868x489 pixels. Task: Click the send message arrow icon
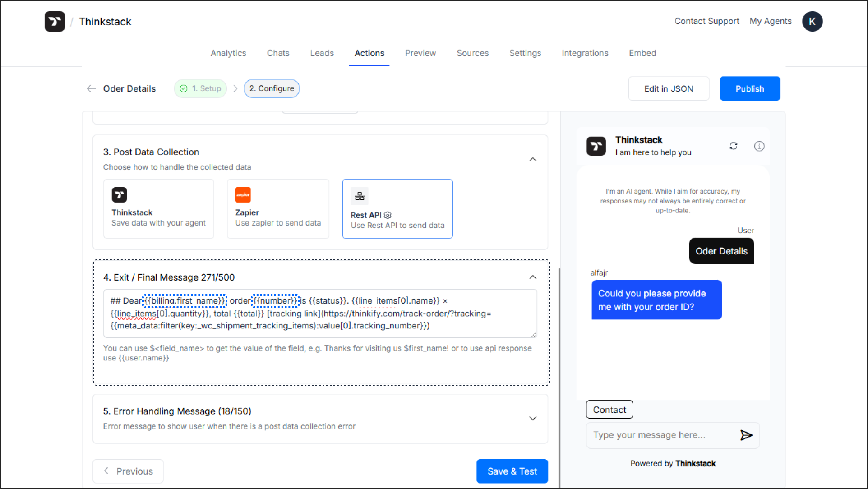pyautogui.click(x=746, y=435)
